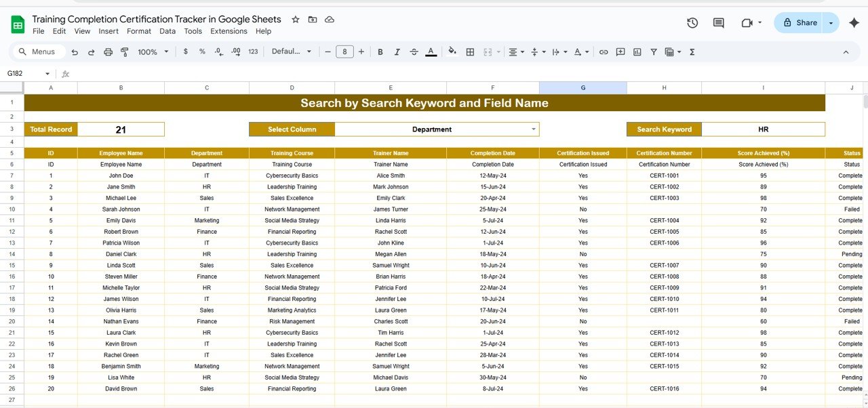Open the zoom 100% dropdown

click(152, 52)
